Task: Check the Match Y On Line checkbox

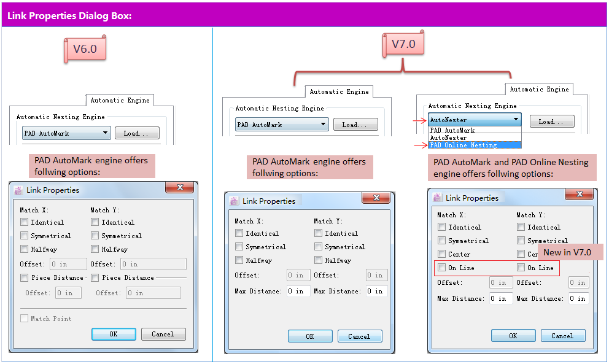Action: 521,268
